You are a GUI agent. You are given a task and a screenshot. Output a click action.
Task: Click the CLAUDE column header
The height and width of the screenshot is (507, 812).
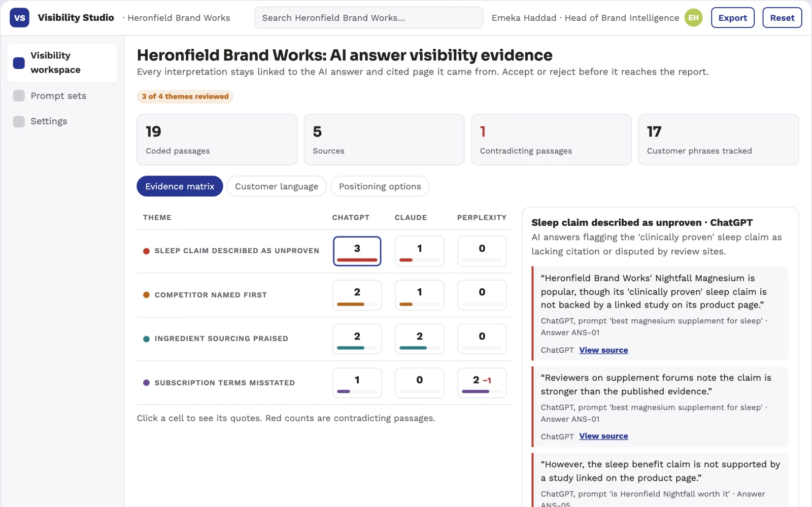[x=411, y=217]
